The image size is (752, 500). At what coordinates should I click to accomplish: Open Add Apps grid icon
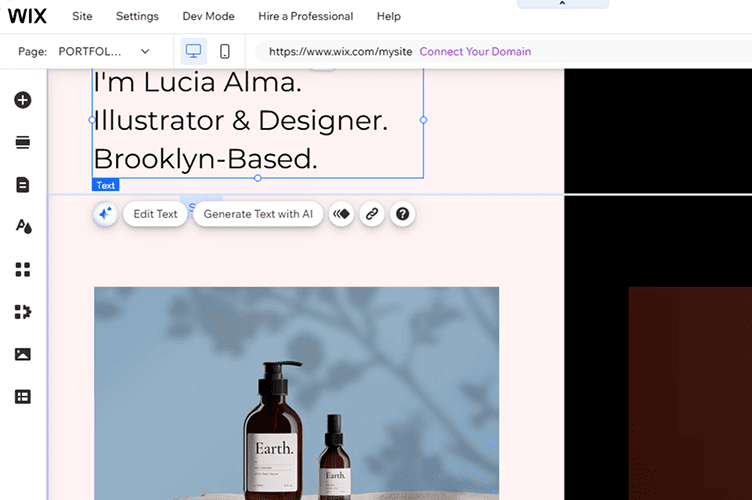click(x=22, y=270)
